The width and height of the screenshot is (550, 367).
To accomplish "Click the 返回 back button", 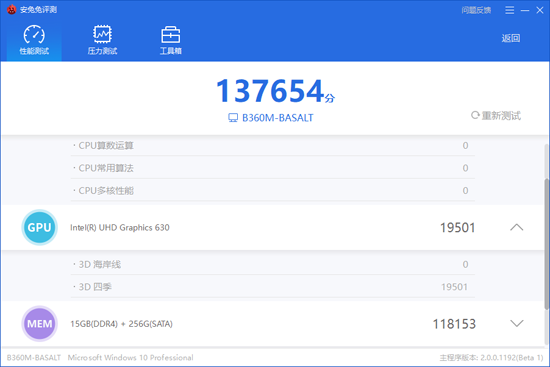I will coord(511,38).
